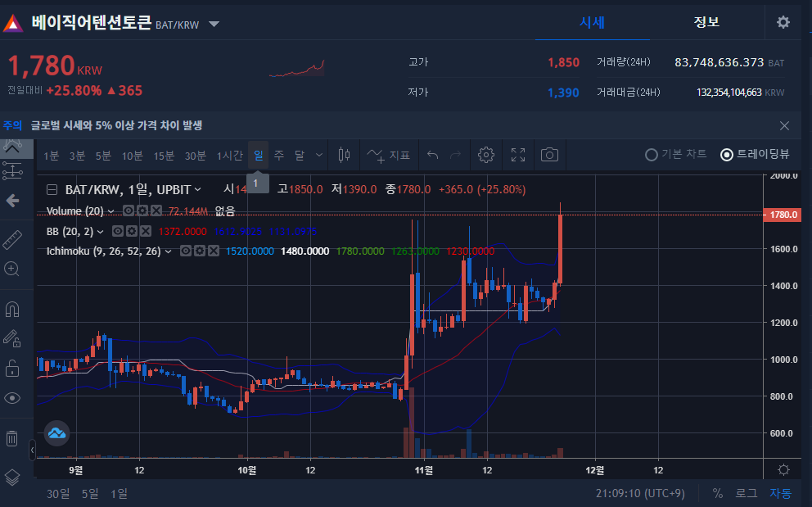
Task: Click the trash remove drawings icon
Action: (12, 438)
